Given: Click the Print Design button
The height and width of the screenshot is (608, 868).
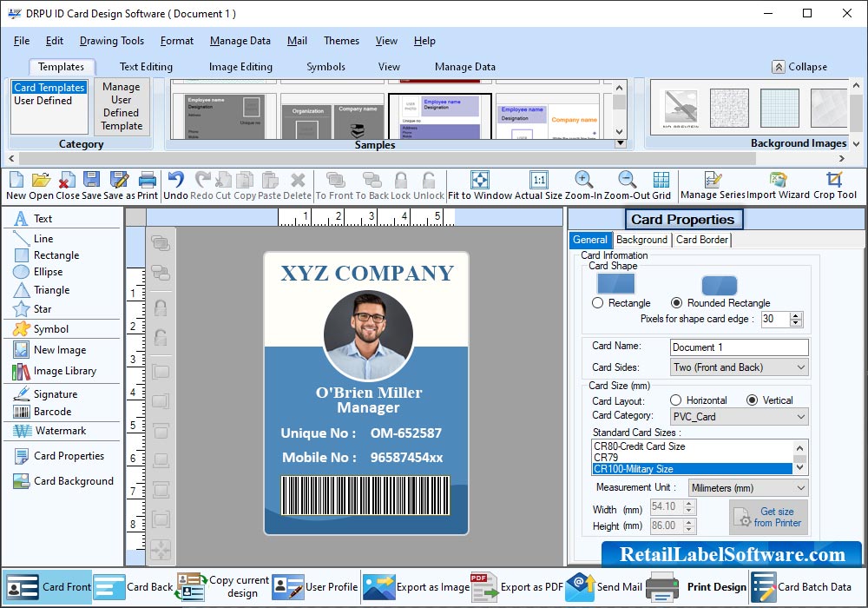Looking at the screenshot, I should [x=697, y=587].
